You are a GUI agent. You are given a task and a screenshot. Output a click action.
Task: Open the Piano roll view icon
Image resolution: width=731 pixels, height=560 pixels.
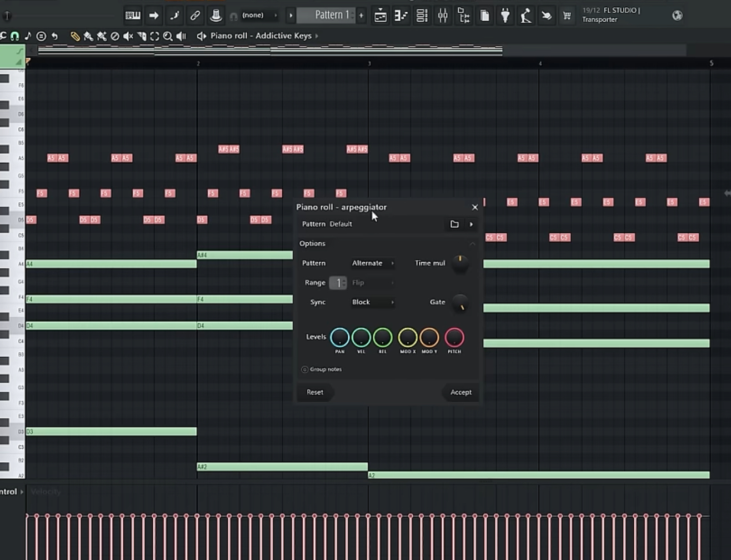point(401,16)
